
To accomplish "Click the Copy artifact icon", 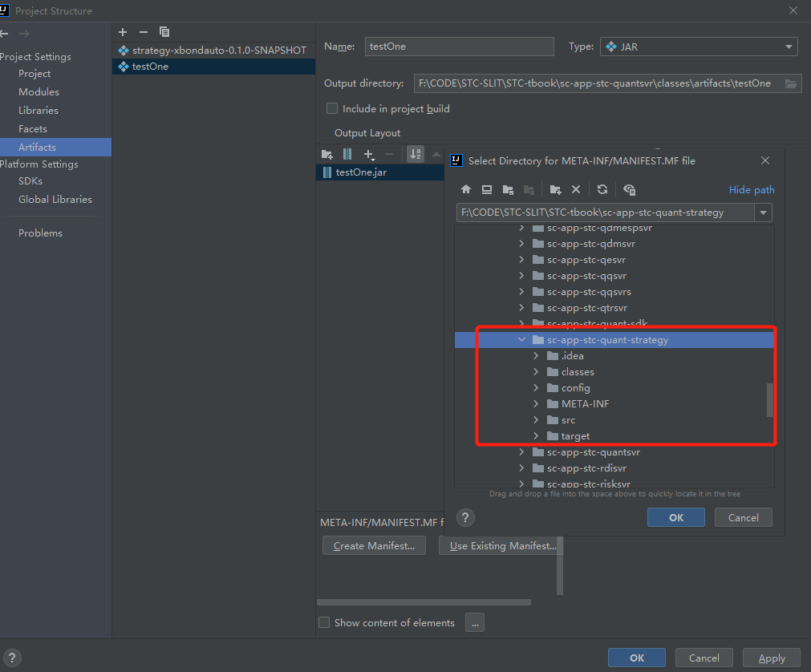I will tap(164, 32).
